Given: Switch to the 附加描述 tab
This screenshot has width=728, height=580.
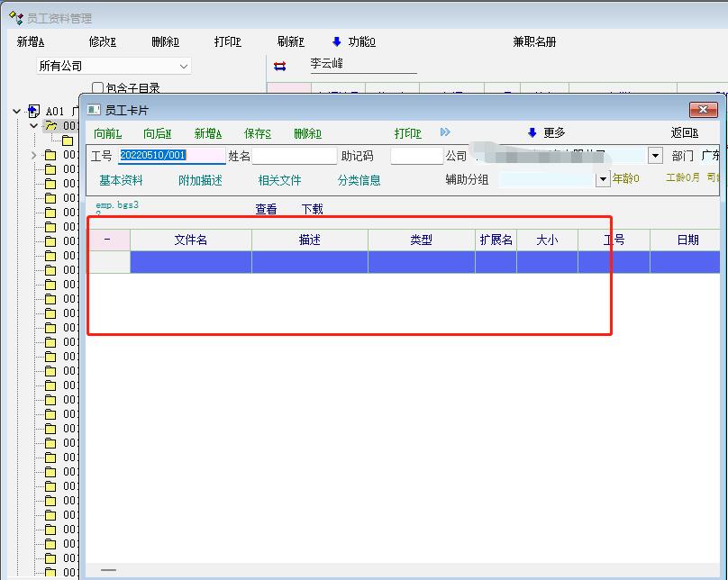Looking at the screenshot, I should tap(200, 180).
